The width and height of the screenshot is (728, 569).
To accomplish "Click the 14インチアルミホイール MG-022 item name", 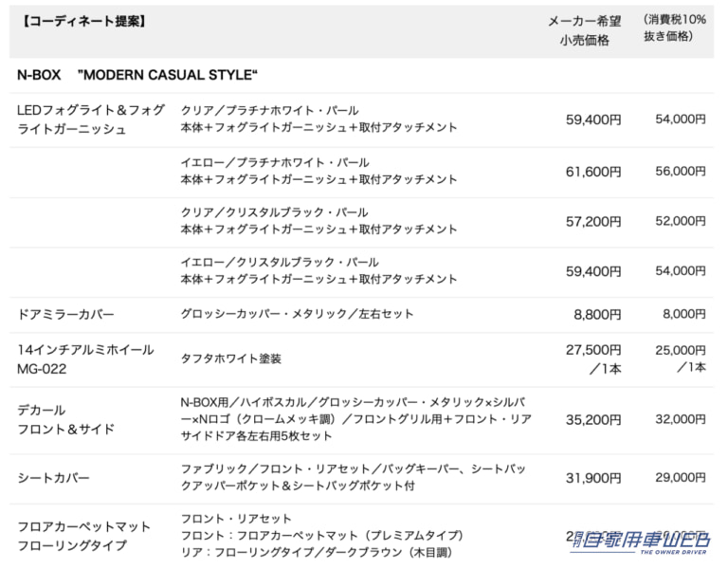I will 85,359.
